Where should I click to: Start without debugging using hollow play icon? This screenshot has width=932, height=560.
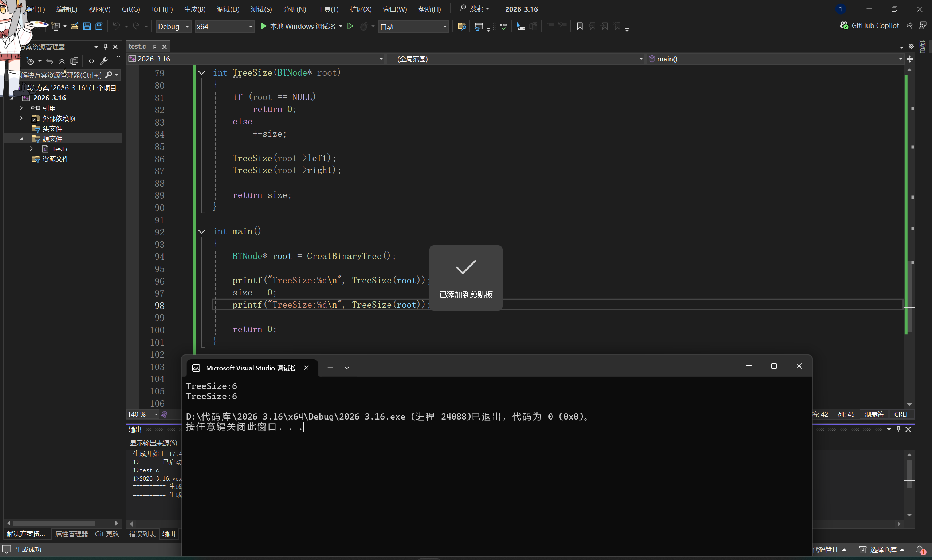point(350,27)
